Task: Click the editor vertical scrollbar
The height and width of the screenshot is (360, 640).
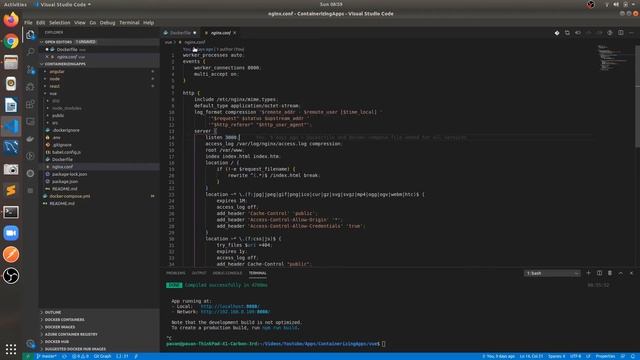Action: pos(637,98)
